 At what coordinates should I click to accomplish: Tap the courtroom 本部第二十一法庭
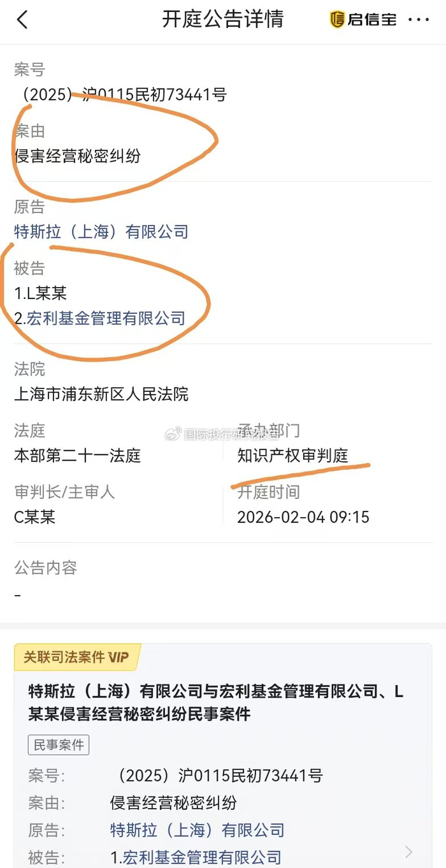[x=77, y=455]
